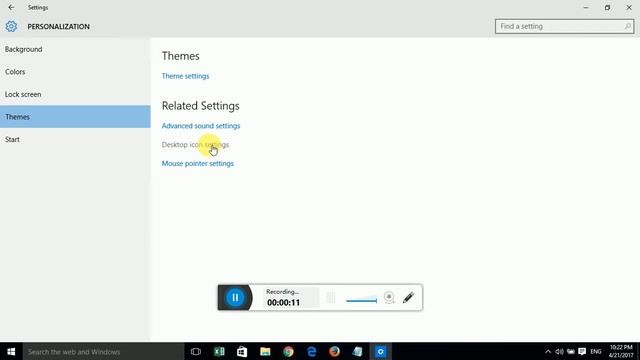Close the Settings window
Image resolution: width=640 pixels, height=360 pixels.
click(629, 7)
